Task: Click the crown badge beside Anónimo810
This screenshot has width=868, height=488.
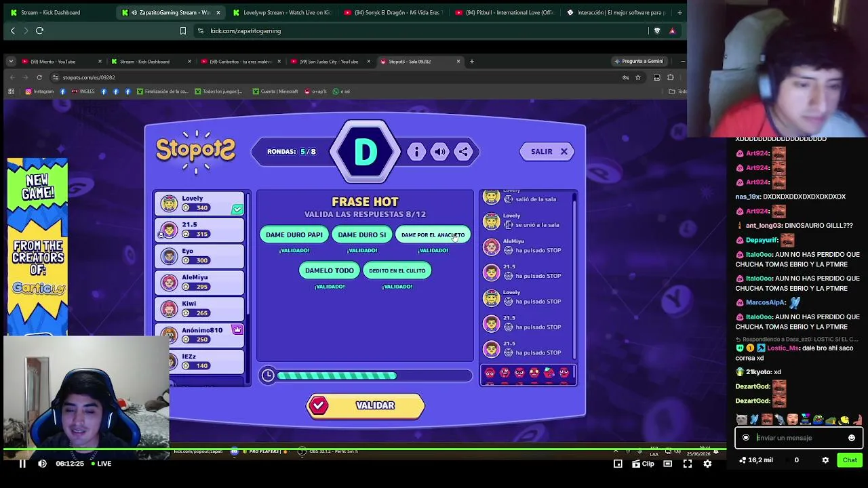Action: pos(237,329)
